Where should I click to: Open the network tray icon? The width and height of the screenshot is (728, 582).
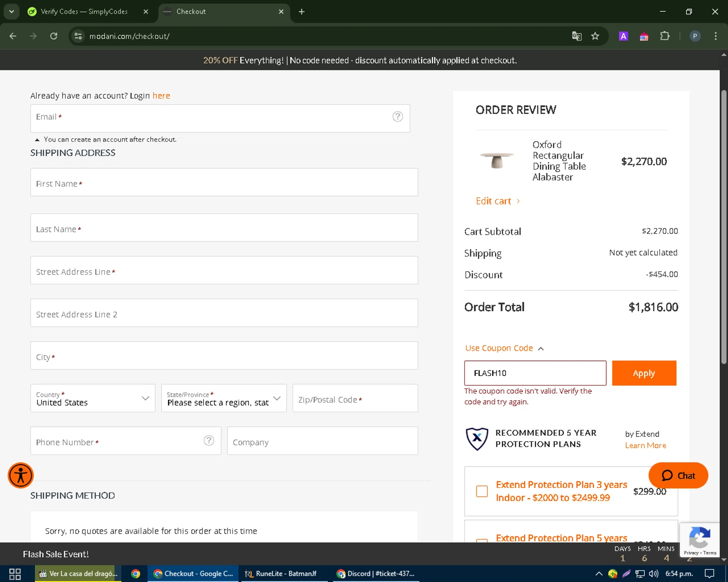click(640, 574)
